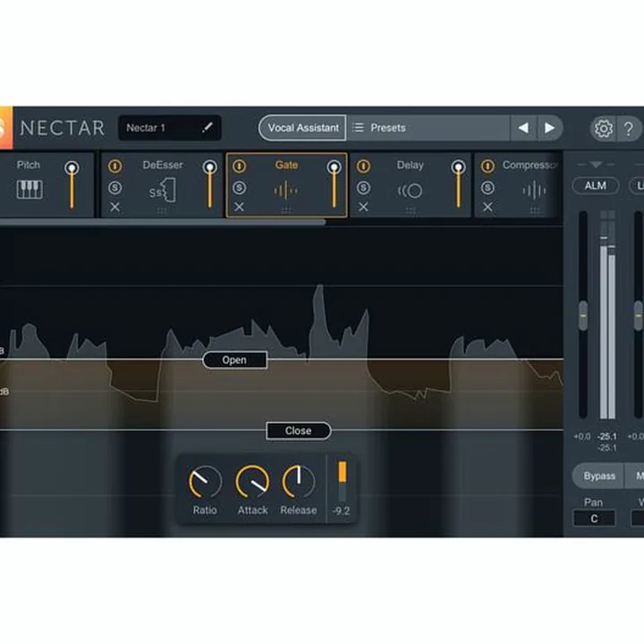Open the Presets list
This screenshot has height=644, width=644.
(428, 128)
